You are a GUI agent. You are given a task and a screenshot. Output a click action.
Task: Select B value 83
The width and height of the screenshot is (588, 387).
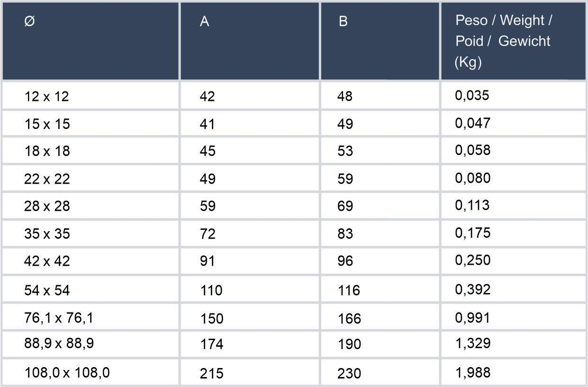coord(345,234)
